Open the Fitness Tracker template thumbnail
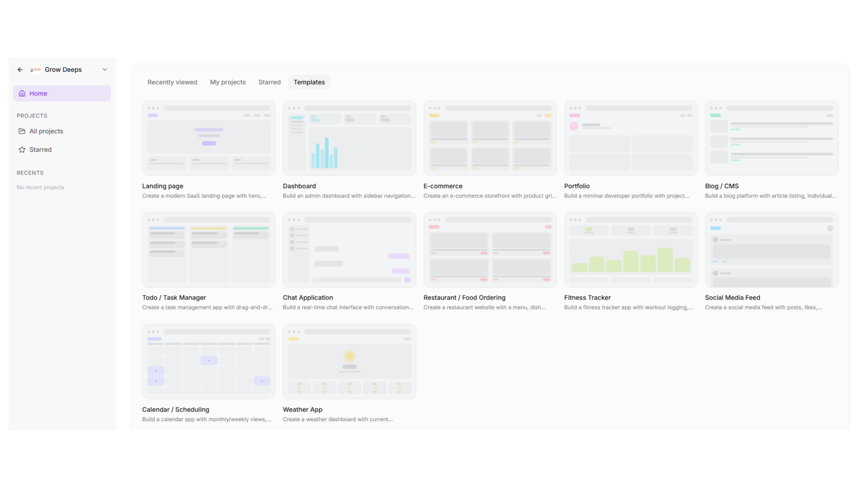Image resolution: width=868 pixels, height=488 pixels. tap(631, 250)
